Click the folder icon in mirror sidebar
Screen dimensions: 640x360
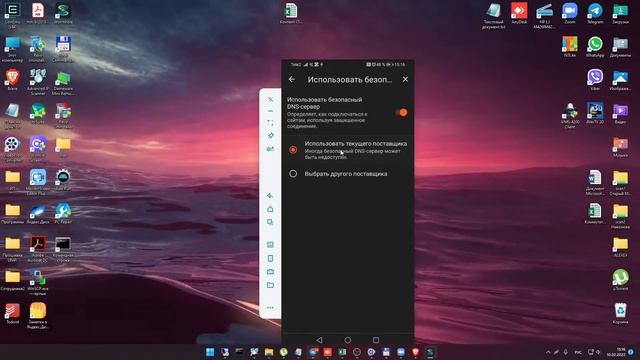click(270, 285)
